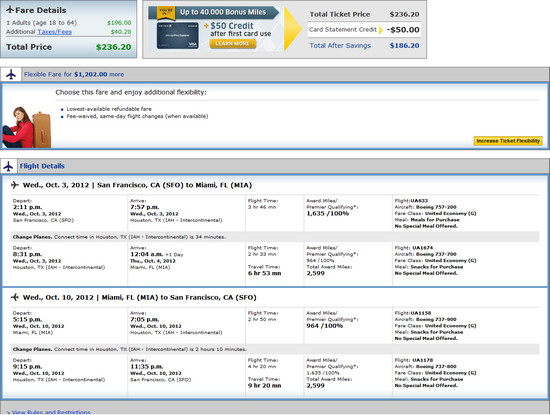Viewport: 550px width, 415px height.
Task: Click the 6 hr 53 mn travel time
Action: click(264, 273)
